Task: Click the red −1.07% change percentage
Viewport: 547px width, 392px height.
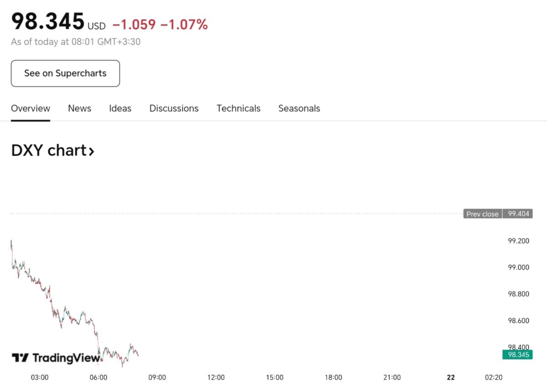Action: pos(184,25)
